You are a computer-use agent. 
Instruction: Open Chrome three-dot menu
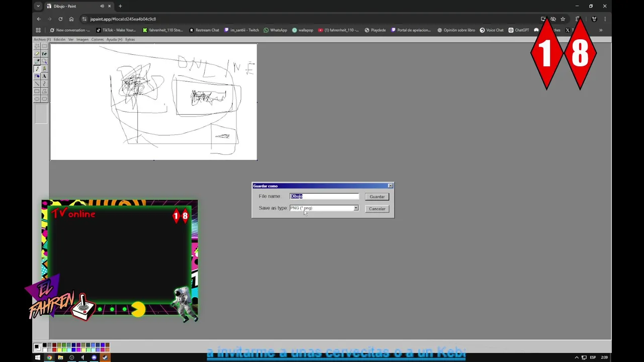[605, 19]
